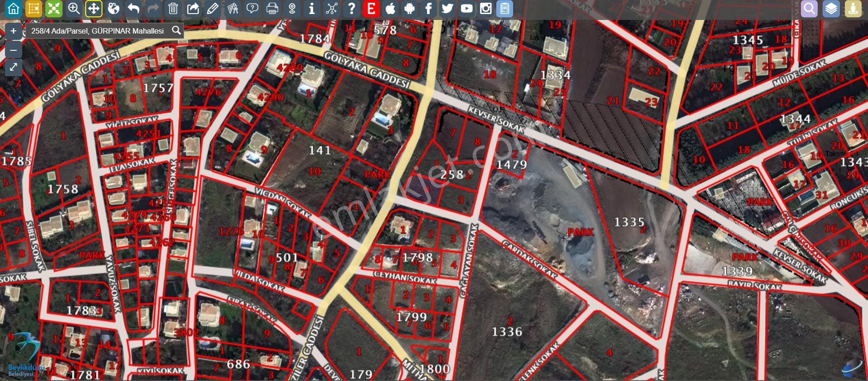Click the 1334 block label
868x381 pixels.
pos(555,75)
